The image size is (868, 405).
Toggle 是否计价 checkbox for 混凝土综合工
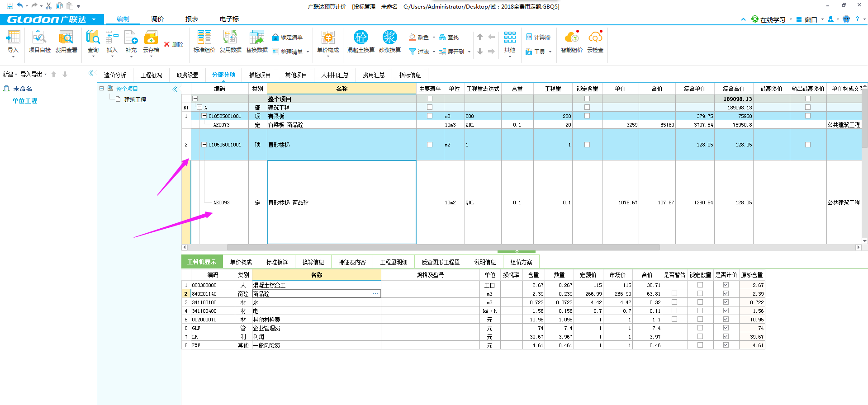pos(726,285)
